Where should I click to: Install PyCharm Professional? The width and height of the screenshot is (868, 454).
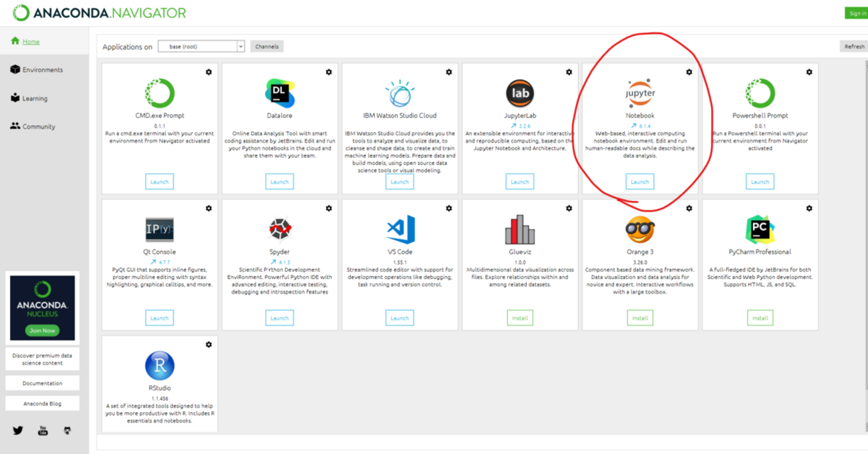pos(760,318)
